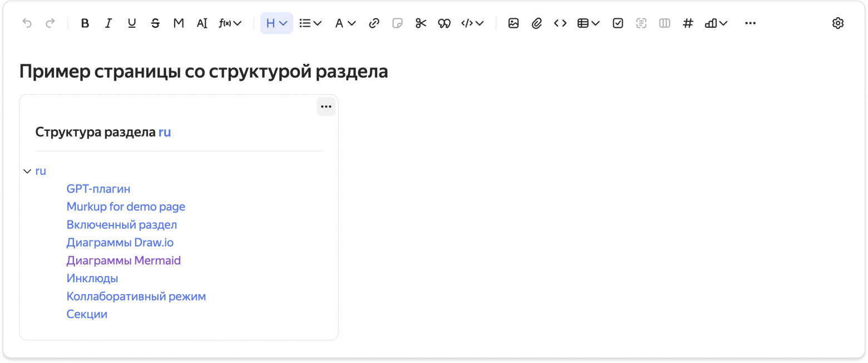Insert a checklist item
This screenshot has width=868, height=363.
coord(618,23)
